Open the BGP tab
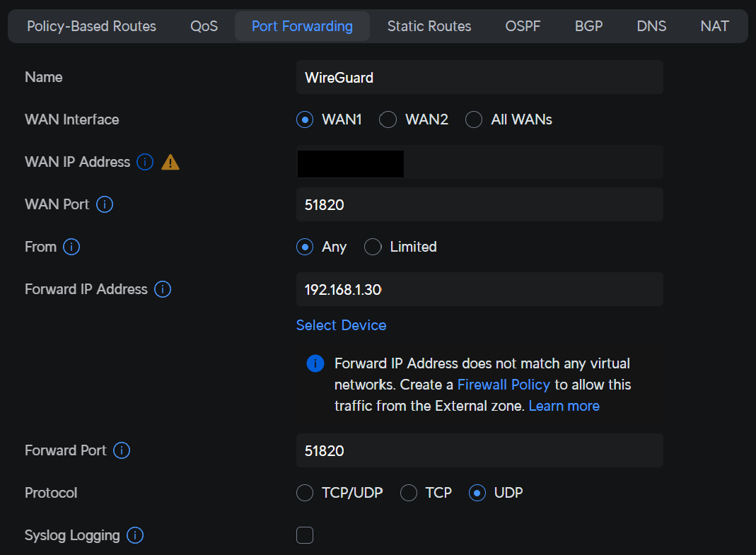The height and width of the screenshot is (555, 756). (588, 26)
